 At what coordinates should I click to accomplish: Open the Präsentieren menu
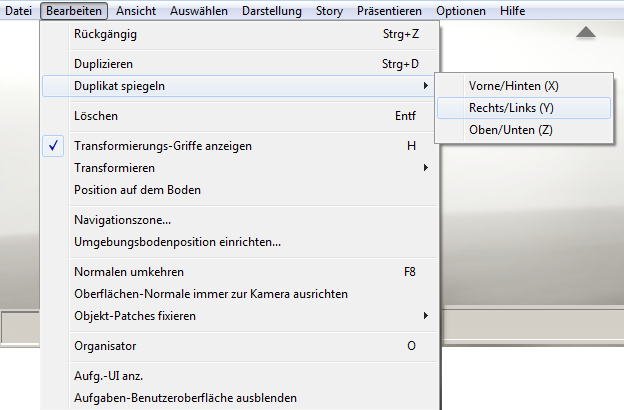[389, 11]
